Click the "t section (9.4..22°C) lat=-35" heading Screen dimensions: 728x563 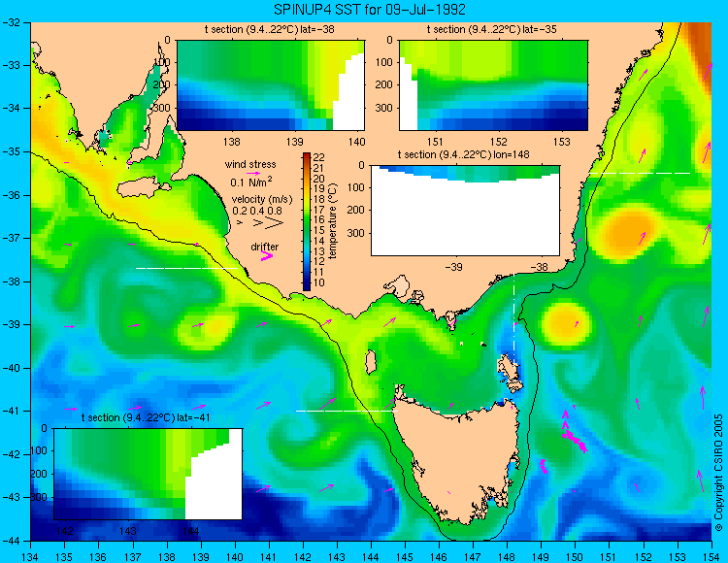point(492,30)
